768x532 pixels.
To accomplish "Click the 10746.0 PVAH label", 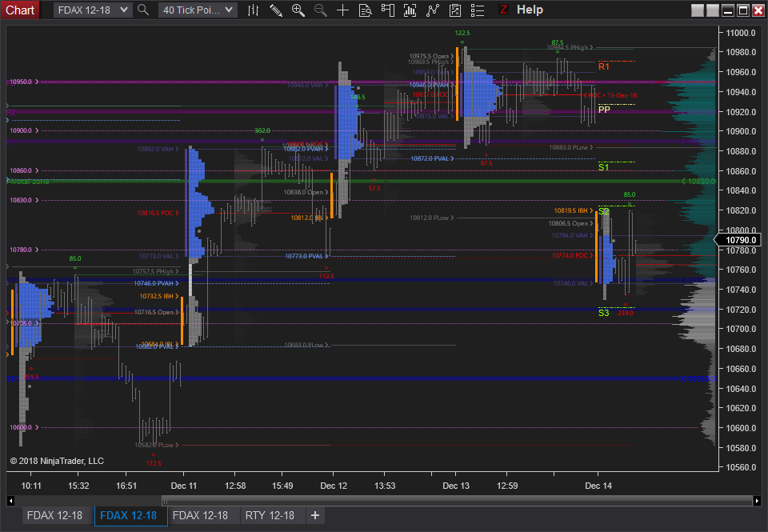I will click(156, 283).
